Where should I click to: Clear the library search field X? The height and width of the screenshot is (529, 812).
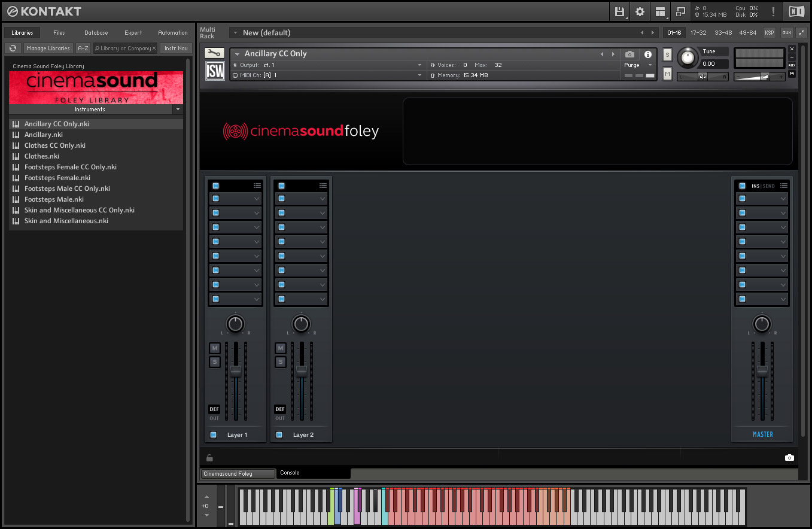point(154,48)
